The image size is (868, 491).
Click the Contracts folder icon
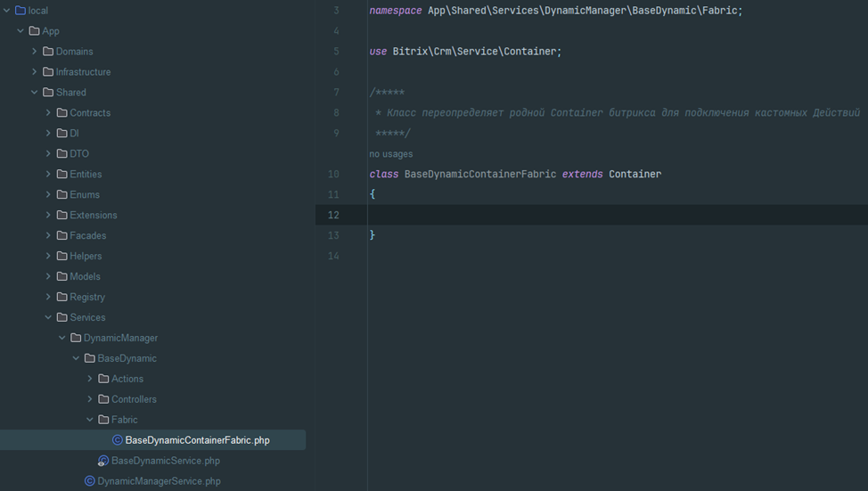click(62, 113)
